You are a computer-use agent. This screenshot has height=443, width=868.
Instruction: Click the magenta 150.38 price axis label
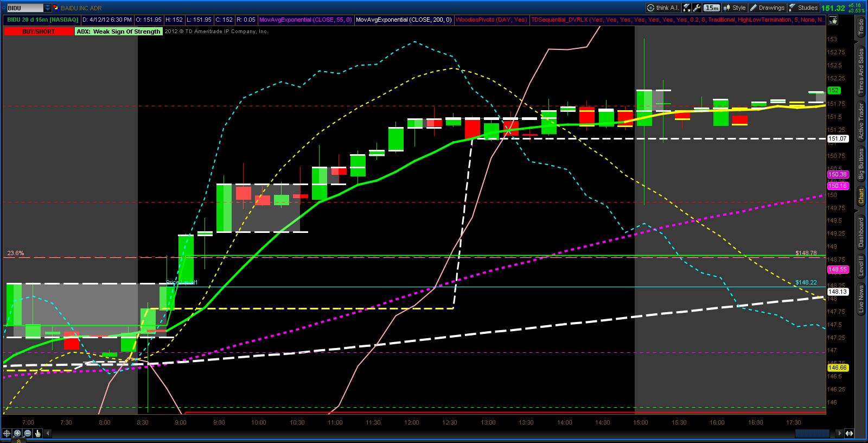coord(838,175)
